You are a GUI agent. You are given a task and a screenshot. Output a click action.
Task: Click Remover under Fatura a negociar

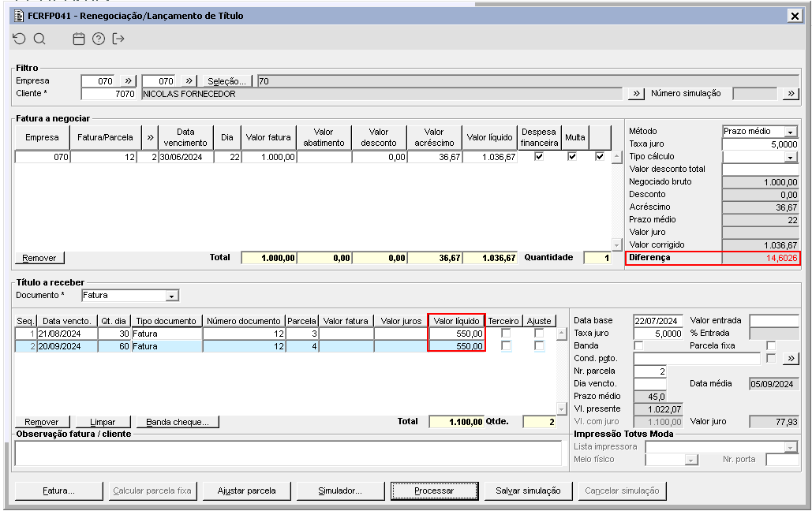39,258
